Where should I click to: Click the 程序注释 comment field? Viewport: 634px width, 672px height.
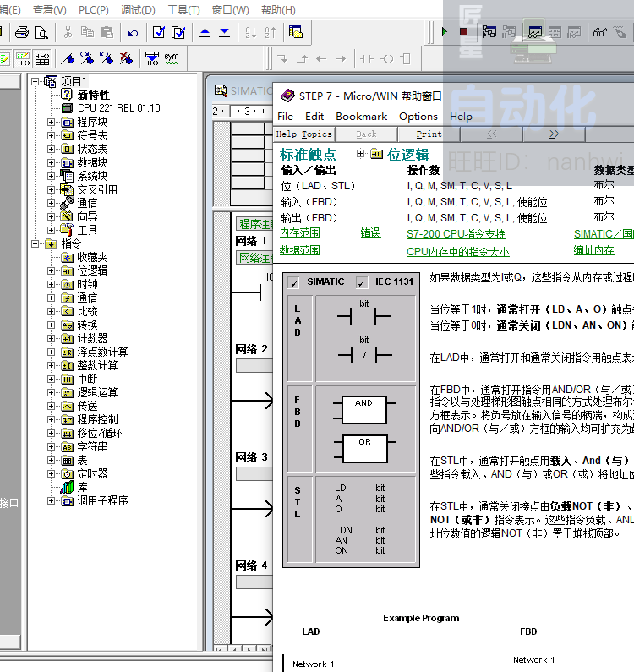pos(254,224)
